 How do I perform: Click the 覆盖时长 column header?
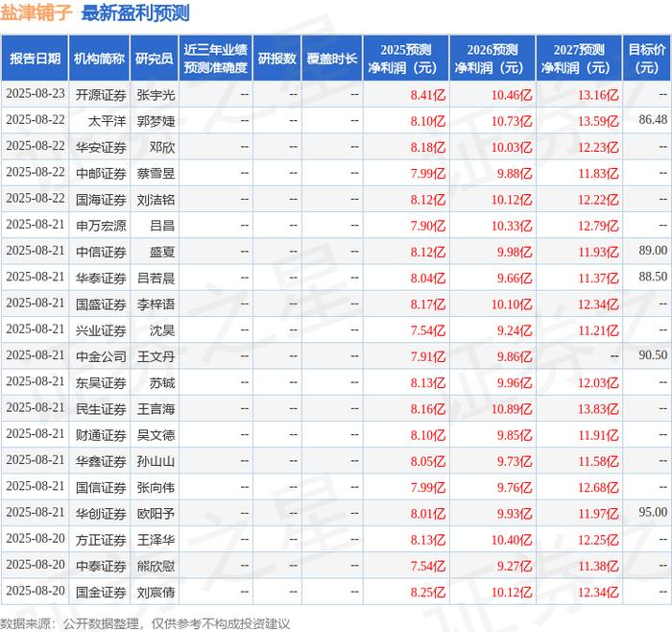click(x=332, y=59)
